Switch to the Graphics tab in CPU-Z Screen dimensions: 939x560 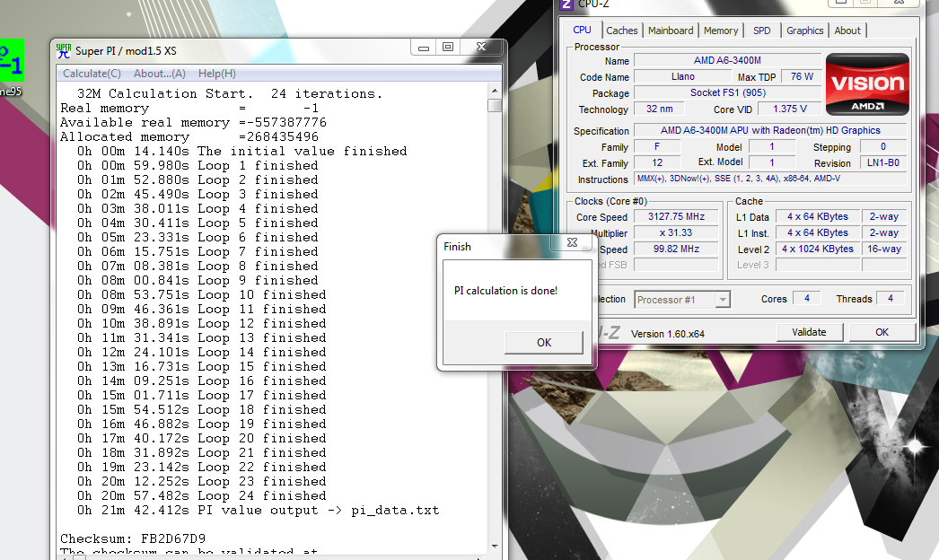click(x=804, y=31)
